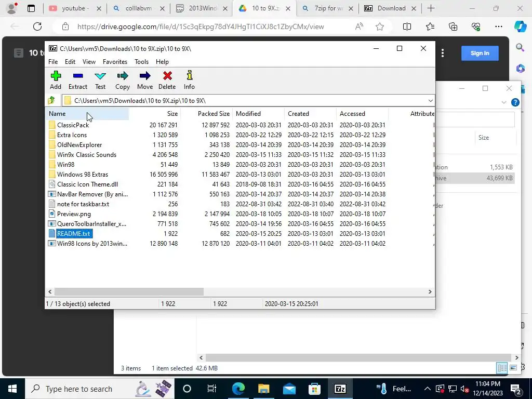This screenshot has height=399, width=532.
Task: Sort list by Size column header
Action: tap(155, 114)
